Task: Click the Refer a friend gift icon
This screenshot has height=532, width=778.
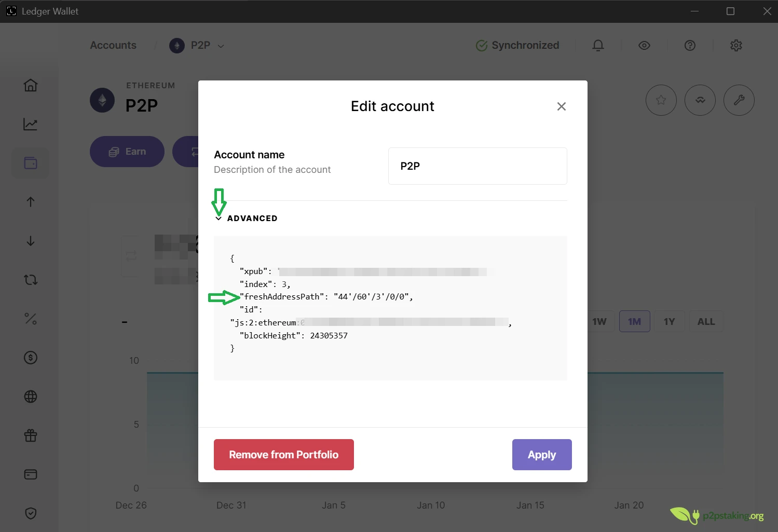Action: coord(30,435)
